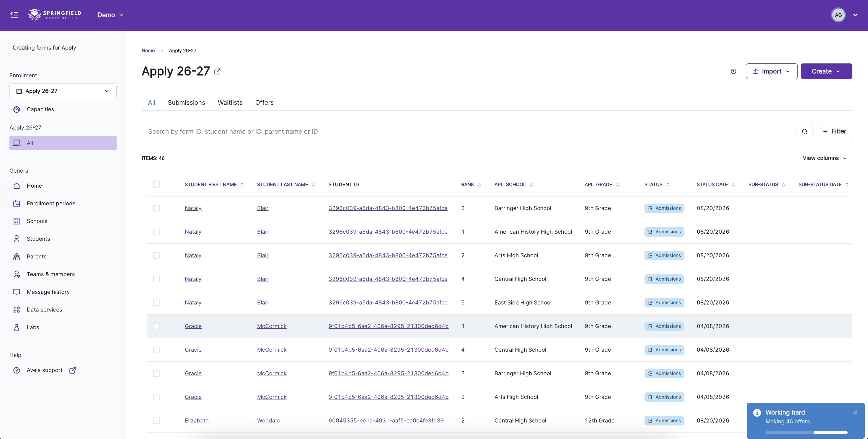Image resolution: width=868 pixels, height=439 pixels.
Task: Select the All tab
Action: (x=152, y=103)
